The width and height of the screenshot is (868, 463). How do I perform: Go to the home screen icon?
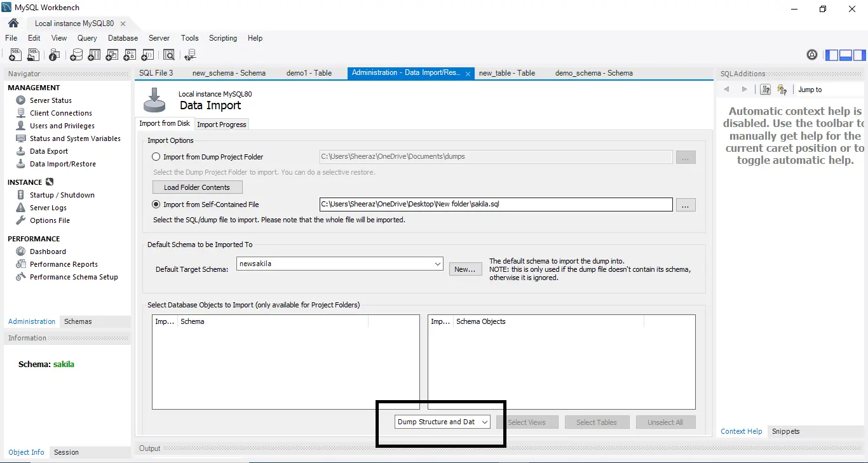click(x=13, y=23)
